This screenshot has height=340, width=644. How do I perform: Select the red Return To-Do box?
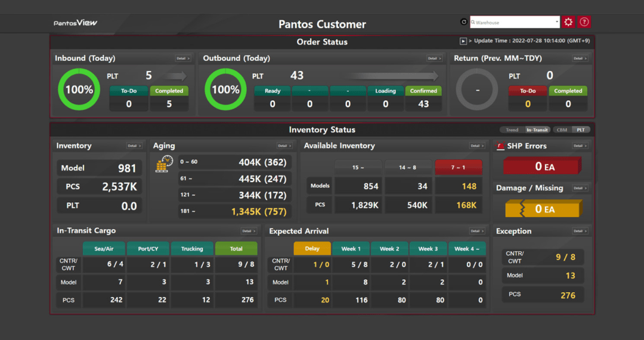(x=528, y=98)
